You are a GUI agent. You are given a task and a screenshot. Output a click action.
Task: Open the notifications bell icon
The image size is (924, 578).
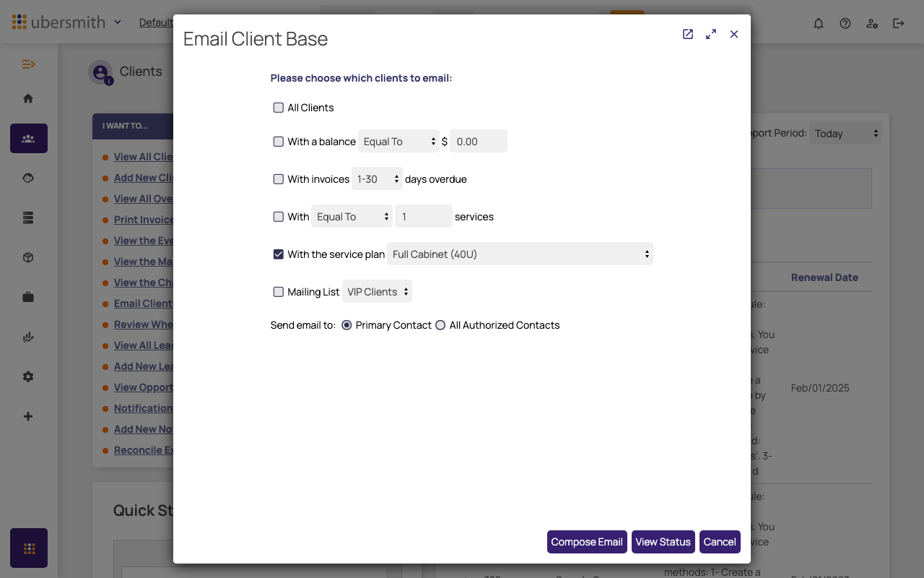tap(819, 23)
